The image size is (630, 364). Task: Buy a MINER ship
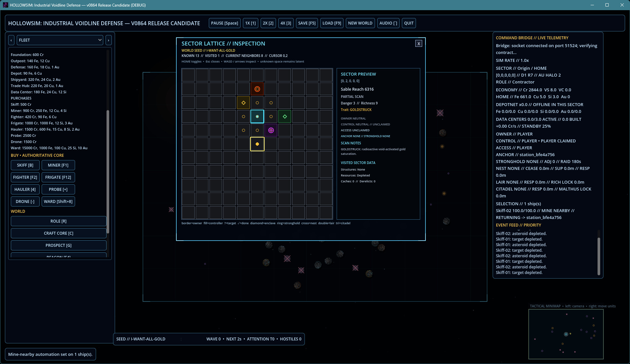(x=58, y=165)
